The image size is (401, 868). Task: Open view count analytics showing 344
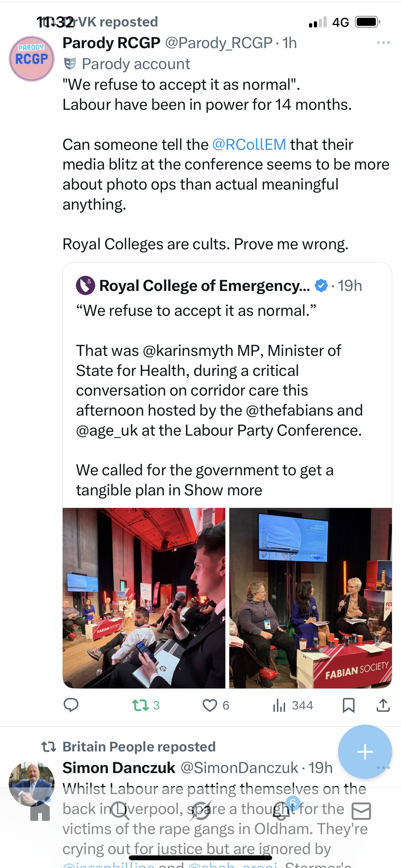point(293,705)
